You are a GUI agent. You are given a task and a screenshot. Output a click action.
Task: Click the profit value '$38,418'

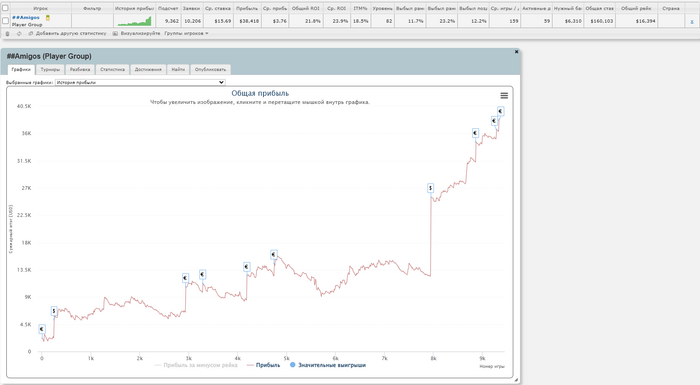(x=249, y=21)
